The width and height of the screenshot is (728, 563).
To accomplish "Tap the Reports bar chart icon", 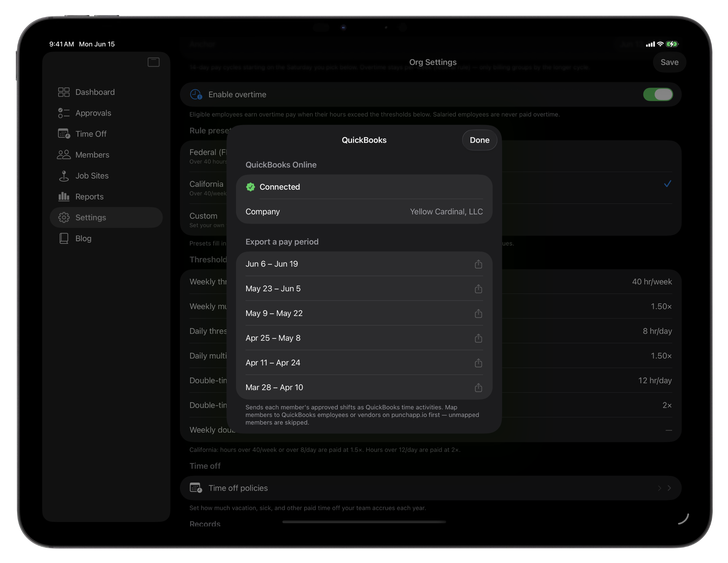I will [x=64, y=196].
